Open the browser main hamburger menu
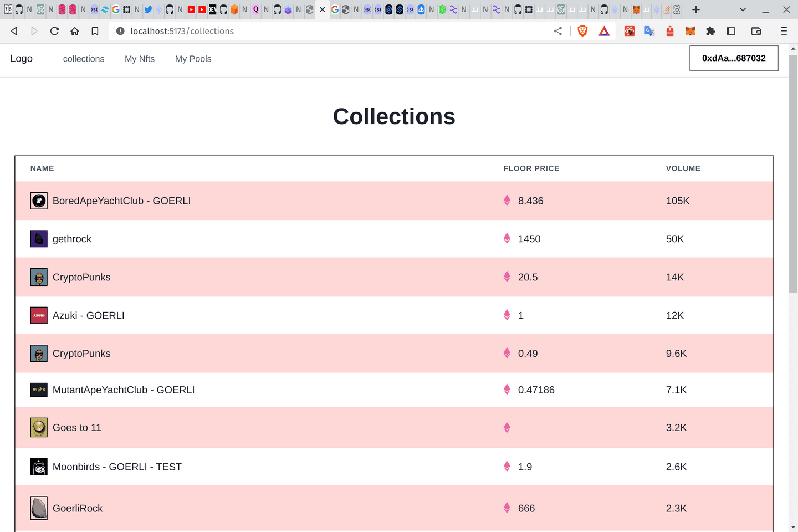798x532 pixels. click(x=784, y=31)
